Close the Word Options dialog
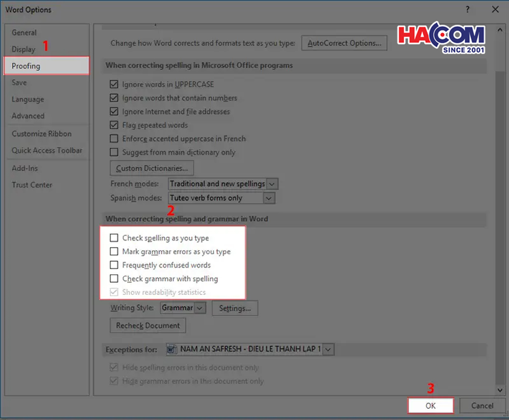The image size is (509, 420). (x=495, y=10)
